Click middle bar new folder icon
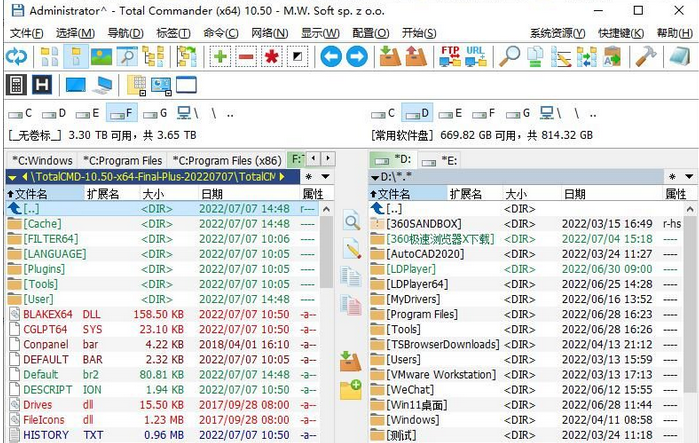 (x=351, y=390)
